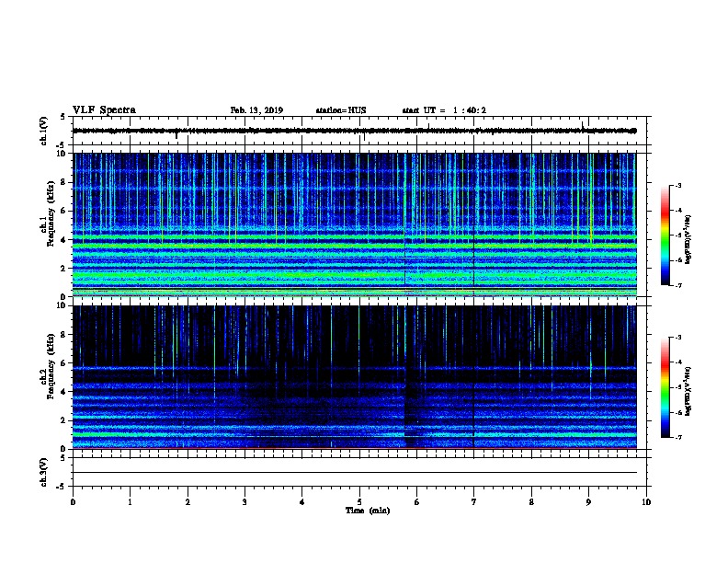Click the ch.1 frequency tick '4'
This screenshot has width=728, height=563.
coord(63,240)
